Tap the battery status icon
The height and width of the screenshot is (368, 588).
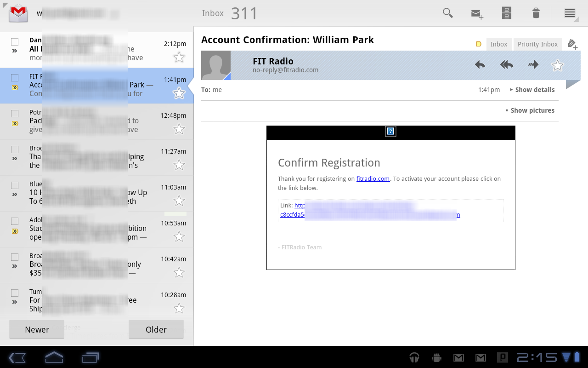577,357
